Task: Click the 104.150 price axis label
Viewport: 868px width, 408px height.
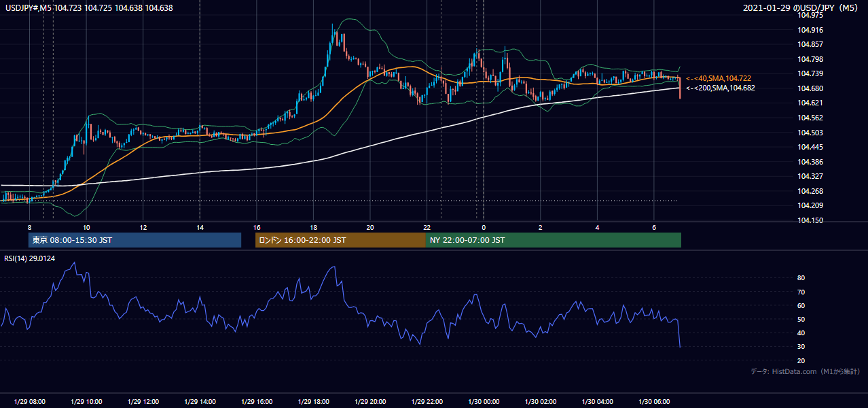Action: [810, 220]
